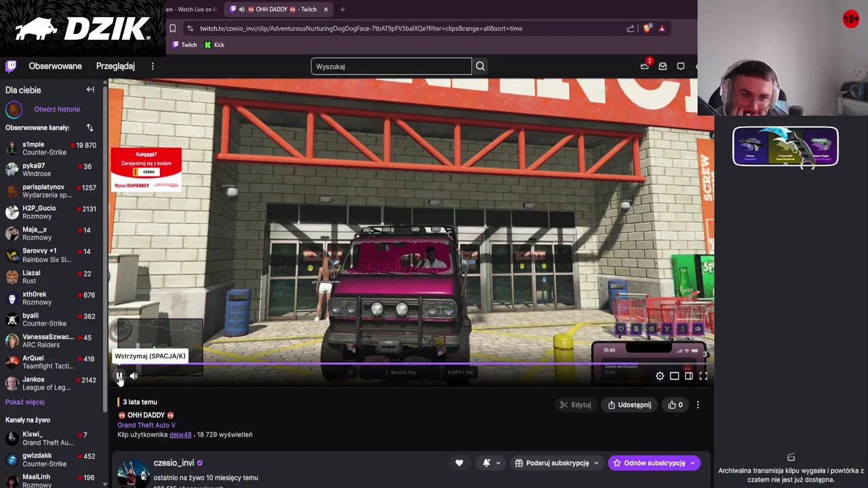Seek on the purple clip progress bar
Viewport: 868px width, 488px height.
[x=411, y=364]
